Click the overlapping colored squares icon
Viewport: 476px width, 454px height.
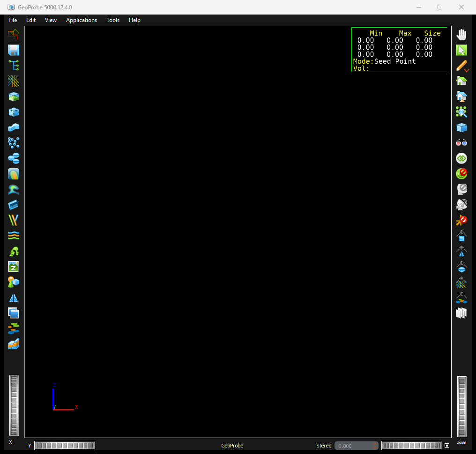pyautogui.click(x=14, y=35)
